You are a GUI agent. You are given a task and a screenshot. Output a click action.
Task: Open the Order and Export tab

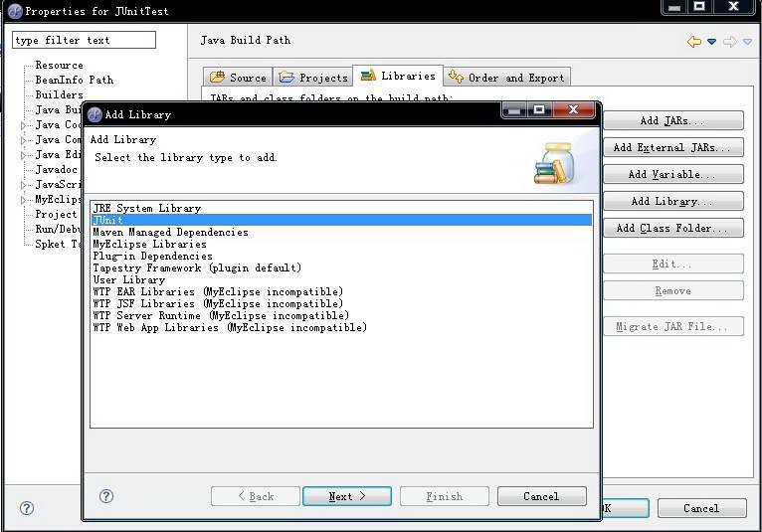(x=506, y=77)
